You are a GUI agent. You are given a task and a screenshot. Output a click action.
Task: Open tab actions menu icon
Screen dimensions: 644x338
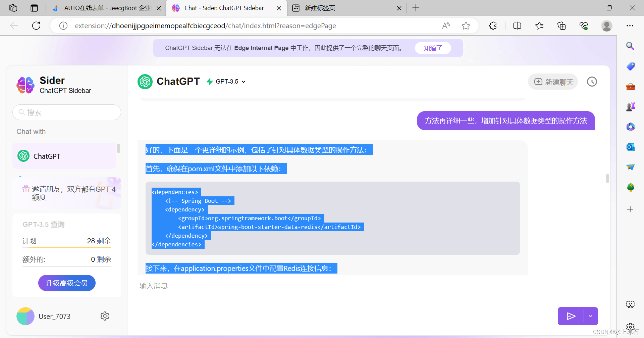[x=34, y=8]
